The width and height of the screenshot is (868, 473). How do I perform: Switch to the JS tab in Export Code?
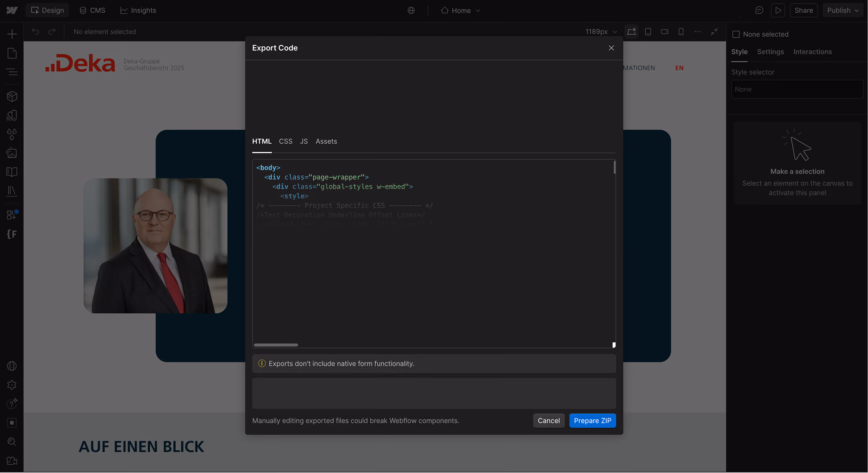point(304,141)
